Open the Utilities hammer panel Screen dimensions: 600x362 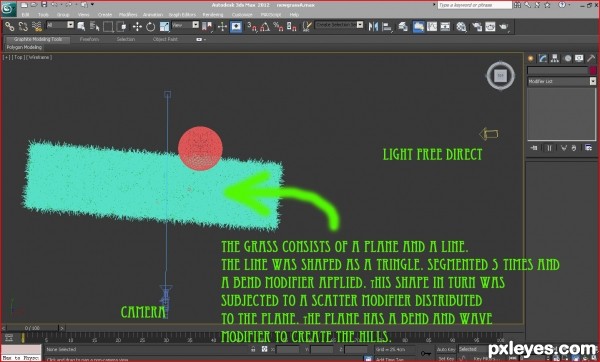tap(591, 58)
